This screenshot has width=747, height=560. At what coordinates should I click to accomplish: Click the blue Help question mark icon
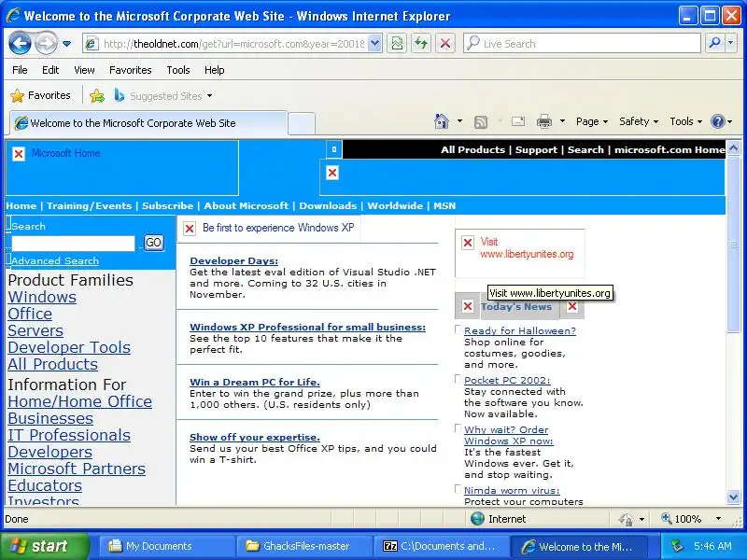point(717,121)
